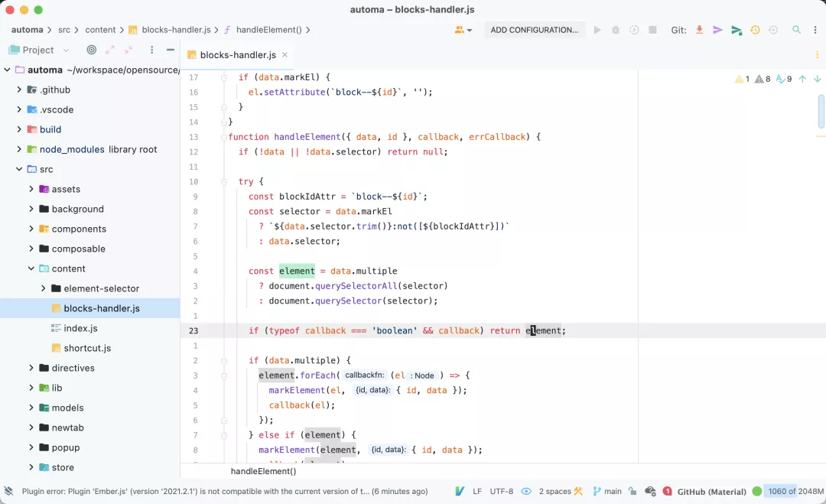The width and height of the screenshot is (826, 504).
Task: Expand the element-selector folder
Action: pyautogui.click(x=43, y=288)
